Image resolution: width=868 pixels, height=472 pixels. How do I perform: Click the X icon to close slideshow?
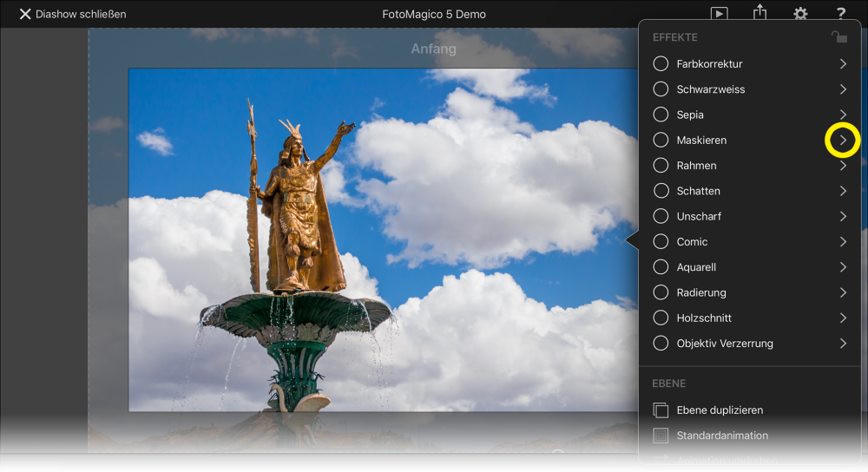coord(25,14)
